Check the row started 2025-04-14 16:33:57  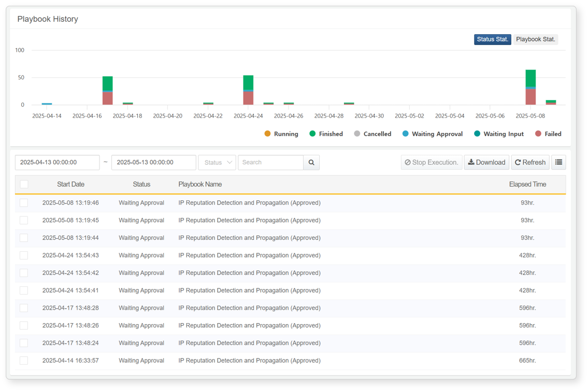click(x=24, y=360)
